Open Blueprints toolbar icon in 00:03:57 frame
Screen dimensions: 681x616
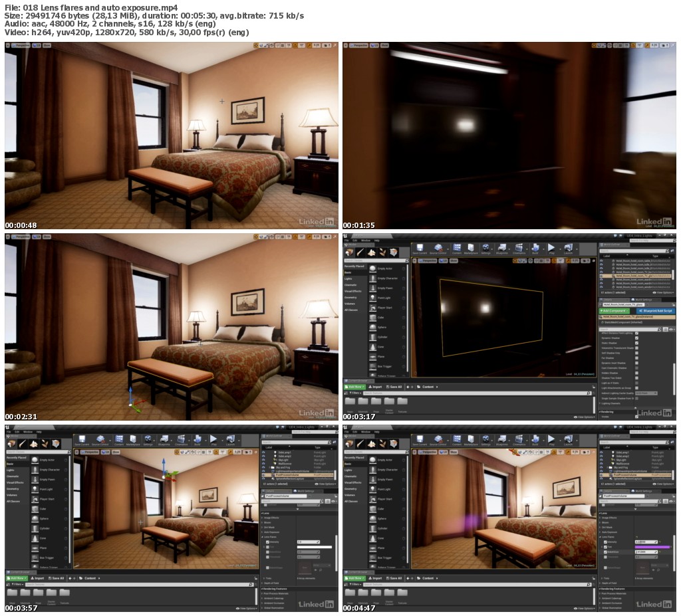coord(164,440)
